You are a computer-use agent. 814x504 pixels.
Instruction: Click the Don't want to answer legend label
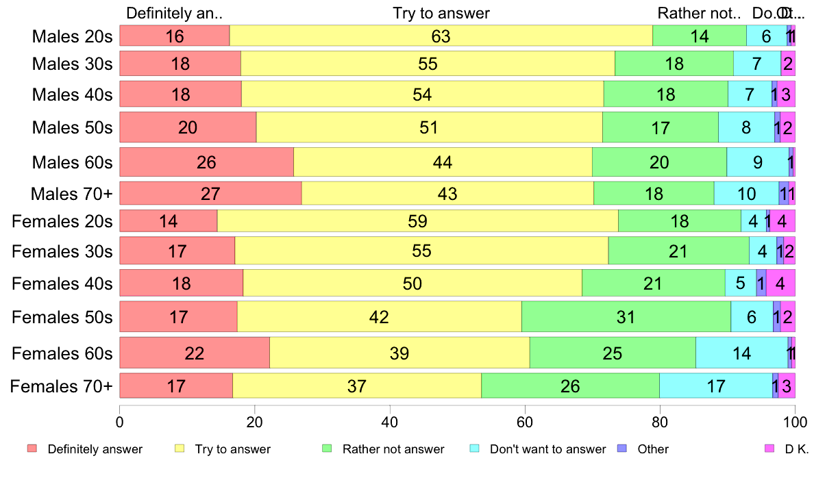pos(547,449)
